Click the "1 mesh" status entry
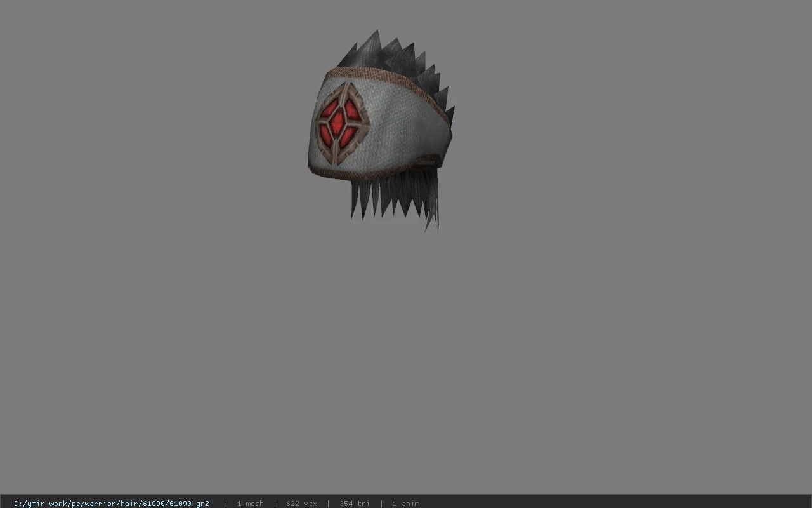 250,504
